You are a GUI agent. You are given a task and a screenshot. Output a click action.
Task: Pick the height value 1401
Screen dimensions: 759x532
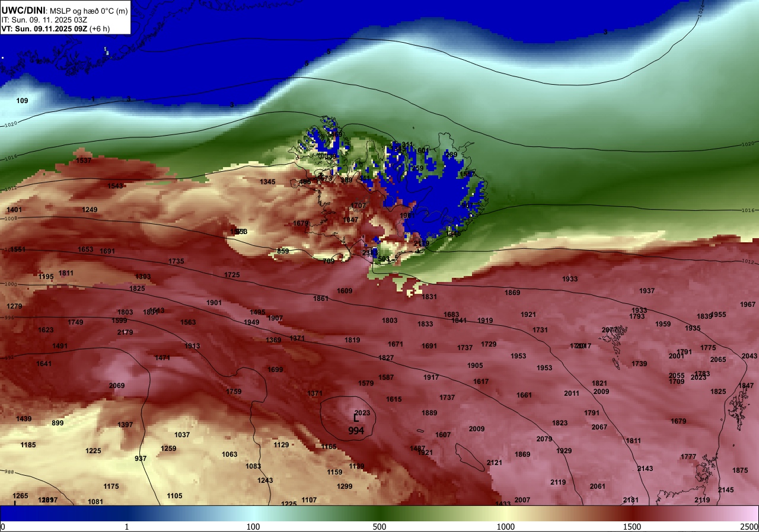[x=14, y=210]
